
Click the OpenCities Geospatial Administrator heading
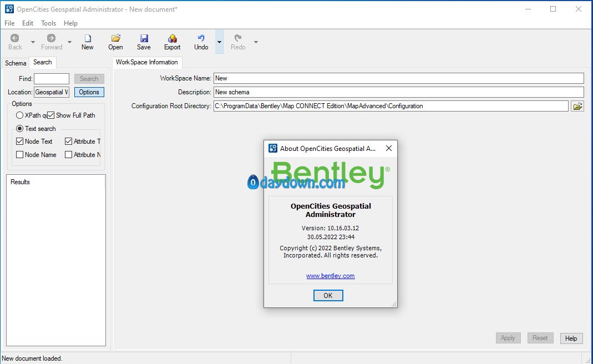coord(331,210)
